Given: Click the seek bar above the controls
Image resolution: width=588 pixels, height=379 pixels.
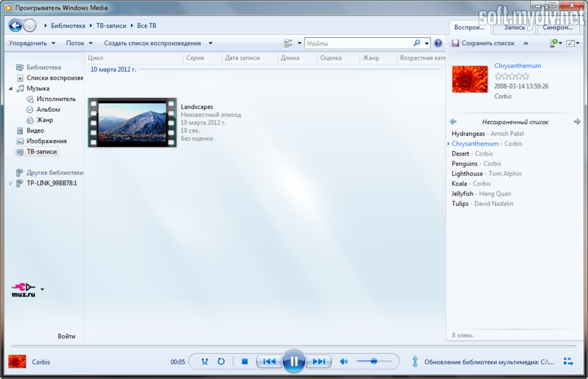Looking at the screenshot, I should [x=293, y=346].
